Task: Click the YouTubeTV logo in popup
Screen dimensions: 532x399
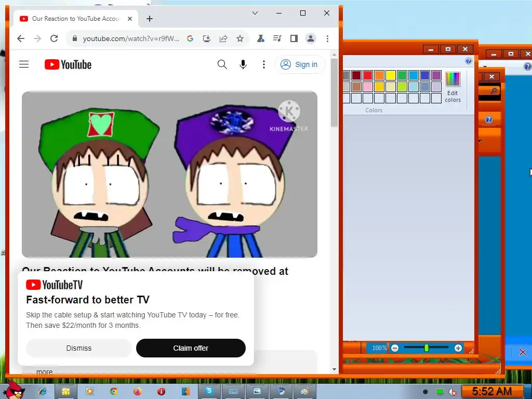Action: tap(54, 285)
